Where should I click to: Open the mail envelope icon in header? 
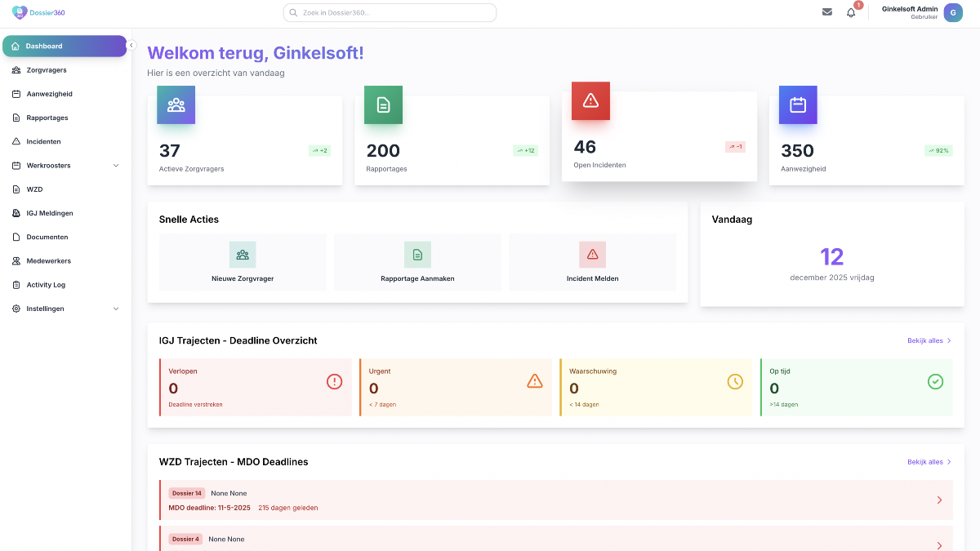(827, 12)
